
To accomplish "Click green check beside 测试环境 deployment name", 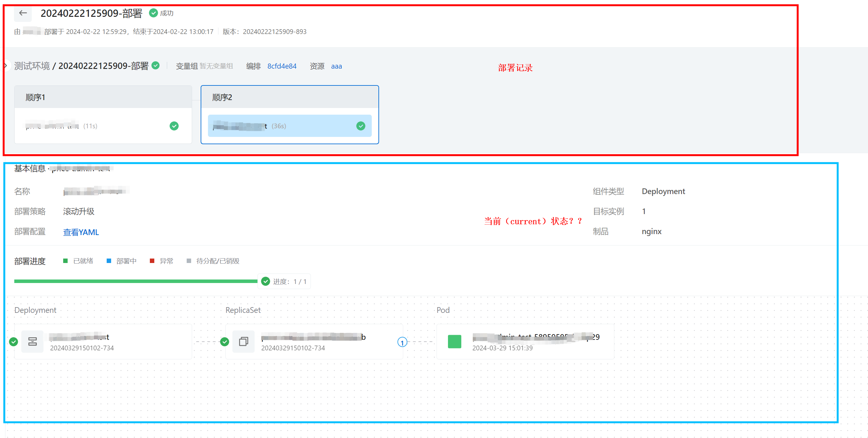I will click(155, 65).
